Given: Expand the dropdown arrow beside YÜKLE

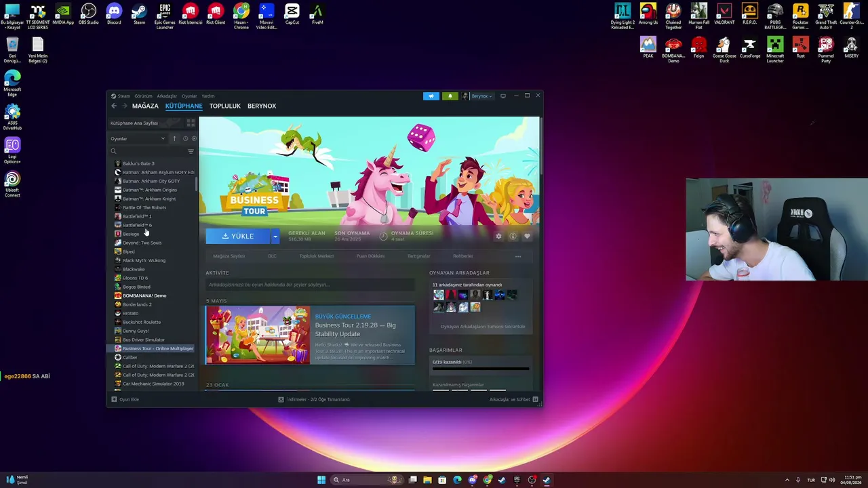Looking at the screenshot, I should (x=275, y=236).
